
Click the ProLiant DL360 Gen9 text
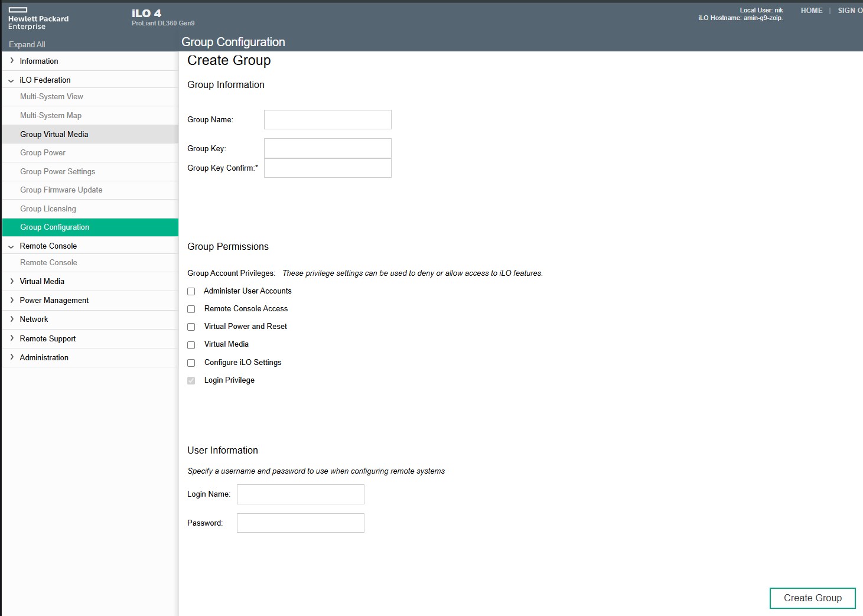[163, 23]
